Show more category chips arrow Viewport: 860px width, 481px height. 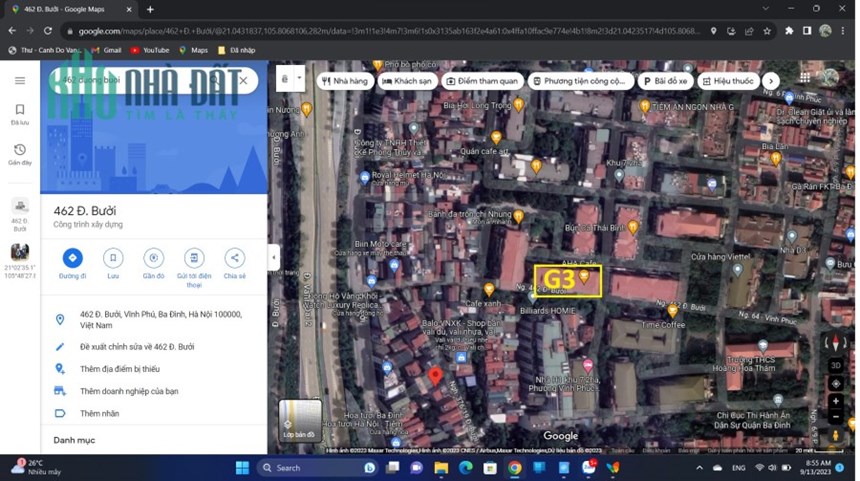tap(771, 81)
